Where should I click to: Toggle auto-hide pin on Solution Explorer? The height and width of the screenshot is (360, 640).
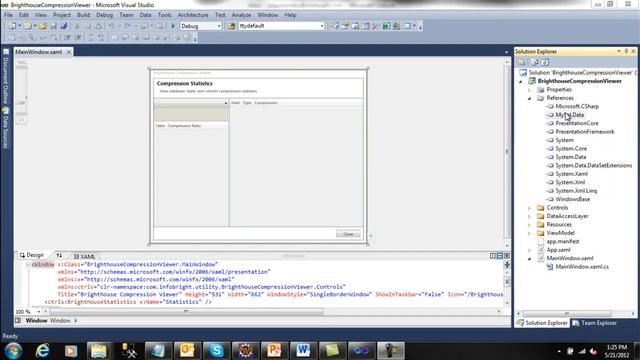(626, 51)
